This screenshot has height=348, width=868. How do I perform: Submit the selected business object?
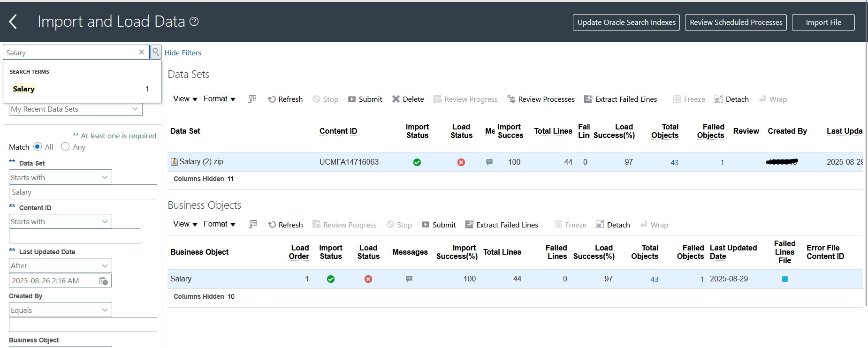pyautogui.click(x=439, y=225)
